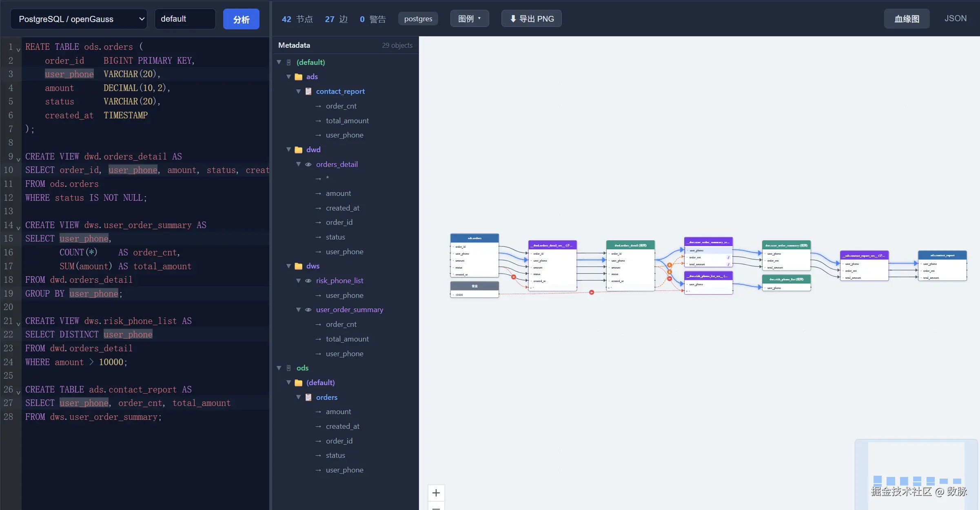This screenshot has height=510, width=980.
Task: Click the user_order_summary view eye icon
Action: click(x=308, y=310)
